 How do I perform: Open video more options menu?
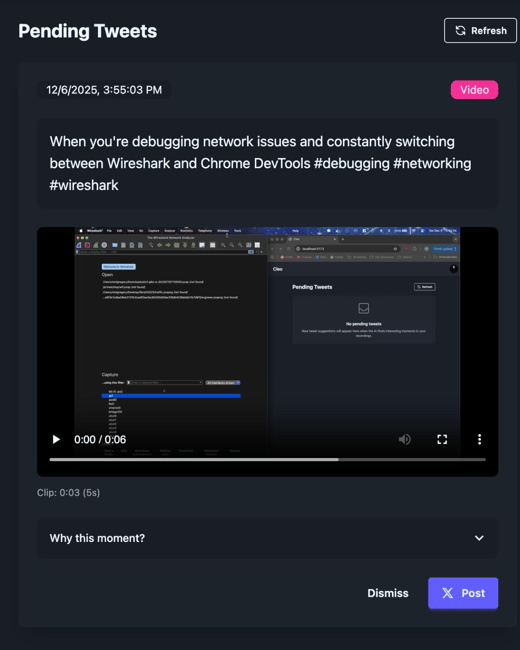[479, 439]
